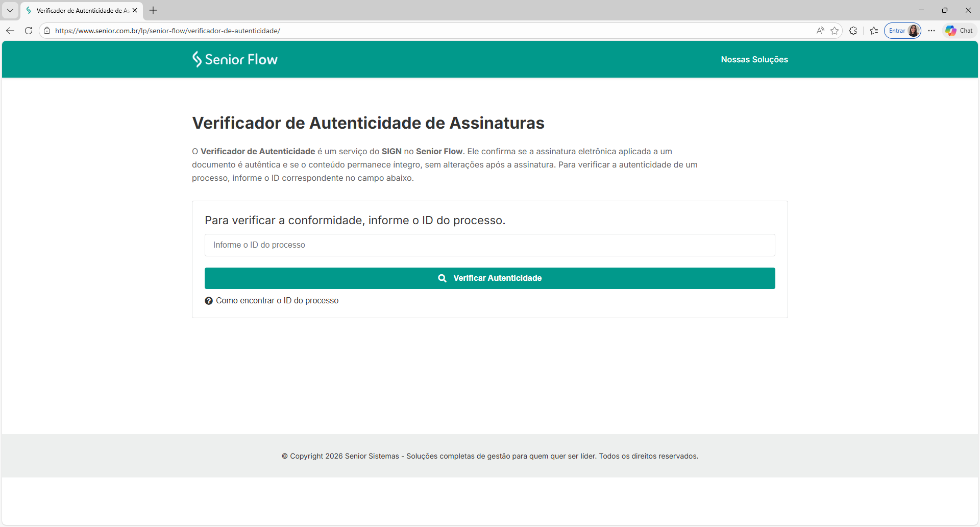The width and height of the screenshot is (980, 527).
Task: Open Como encontrar o ID do processo help
Action: [x=277, y=301]
